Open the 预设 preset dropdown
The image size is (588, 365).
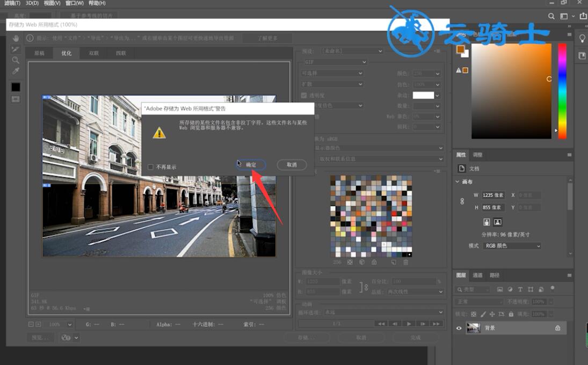pyautogui.click(x=352, y=50)
